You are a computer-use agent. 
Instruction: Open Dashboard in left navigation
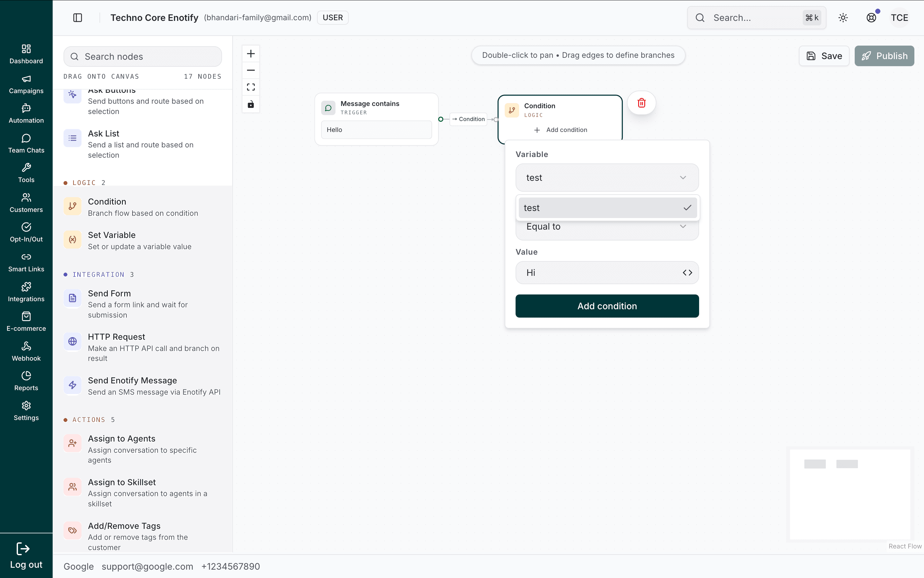(x=26, y=54)
